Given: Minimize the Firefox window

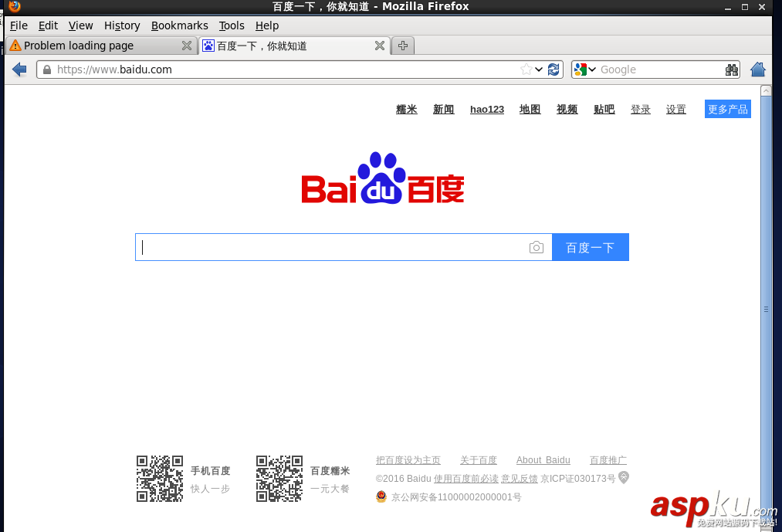Looking at the screenshot, I should coord(728,7).
